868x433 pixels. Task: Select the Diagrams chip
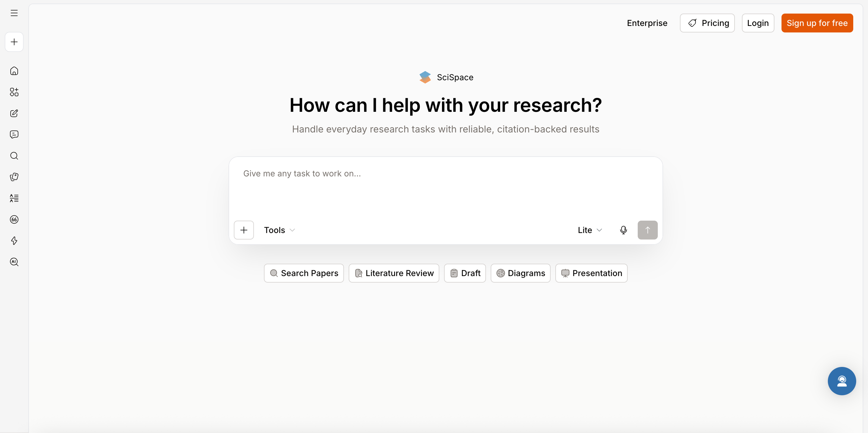pos(521,273)
